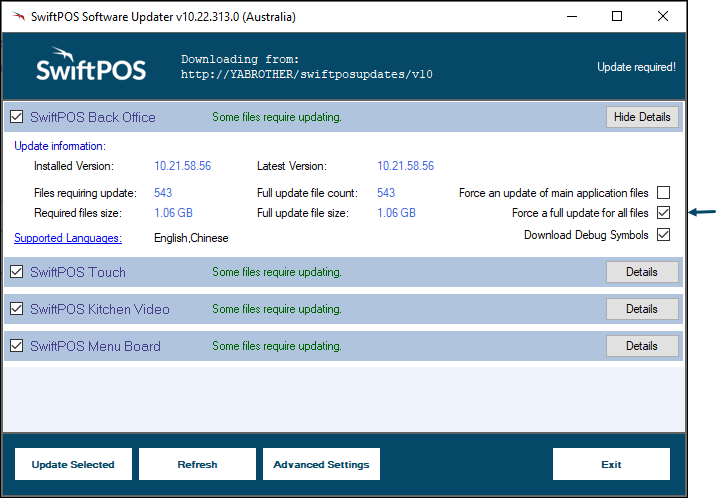Screen dimensions: 717x498
Task: Click the Refresh button
Action: click(198, 464)
